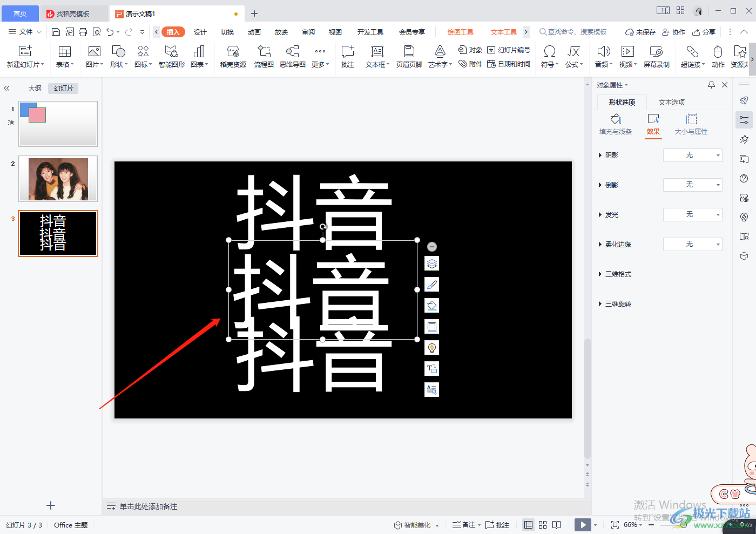This screenshot has width=756, height=534.
Task: Click the 对象 object button
Action: click(470, 50)
